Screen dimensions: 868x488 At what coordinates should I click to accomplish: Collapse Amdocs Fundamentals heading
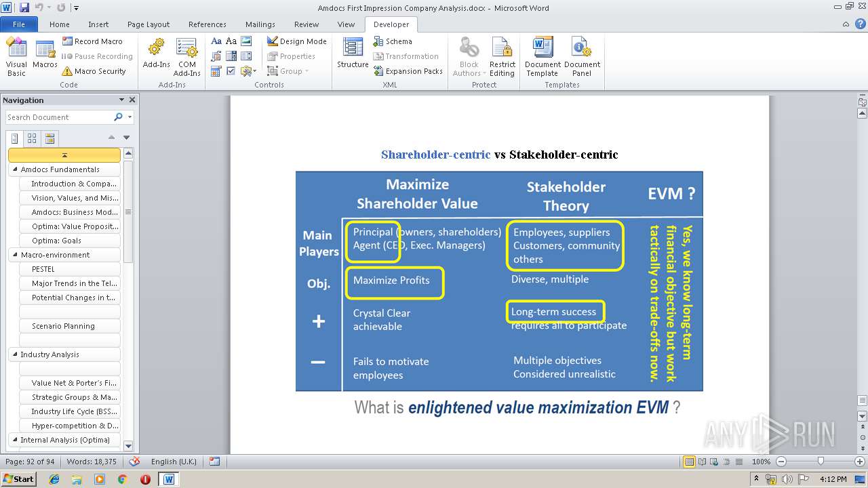pos(15,169)
